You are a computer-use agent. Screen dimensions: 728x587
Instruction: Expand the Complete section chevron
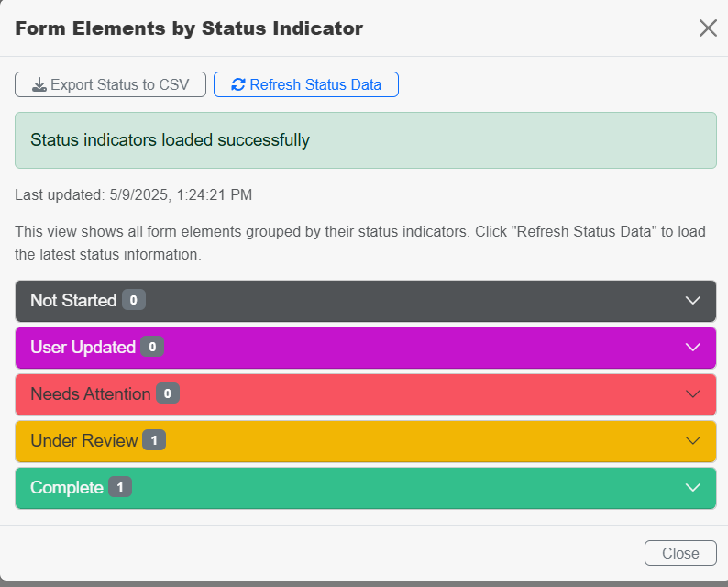pos(693,488)
